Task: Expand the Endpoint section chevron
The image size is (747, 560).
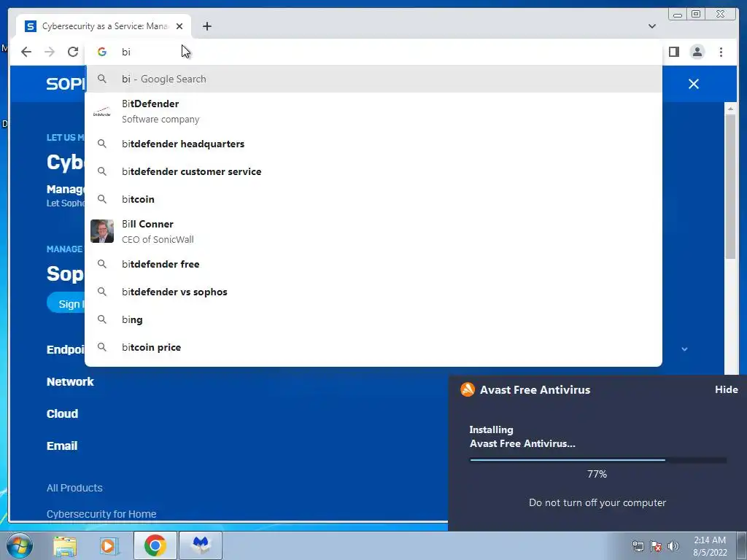Action: click(684, 349)
